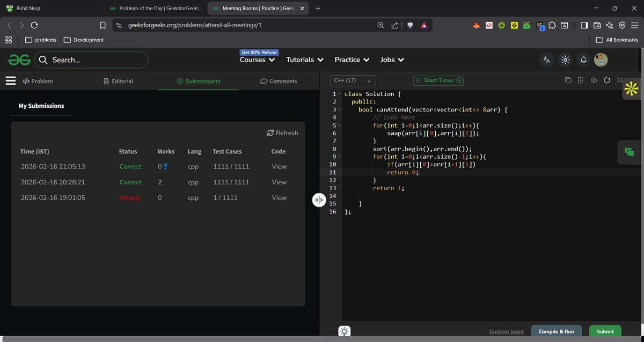
Task: Click the notification bell icon
Action: click(583, 60)
